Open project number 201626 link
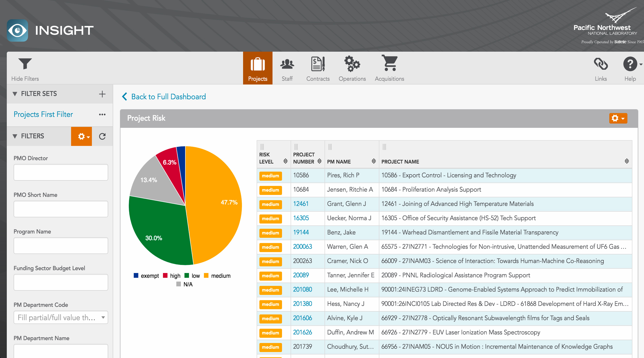The image size is (644, 358). 303,332
